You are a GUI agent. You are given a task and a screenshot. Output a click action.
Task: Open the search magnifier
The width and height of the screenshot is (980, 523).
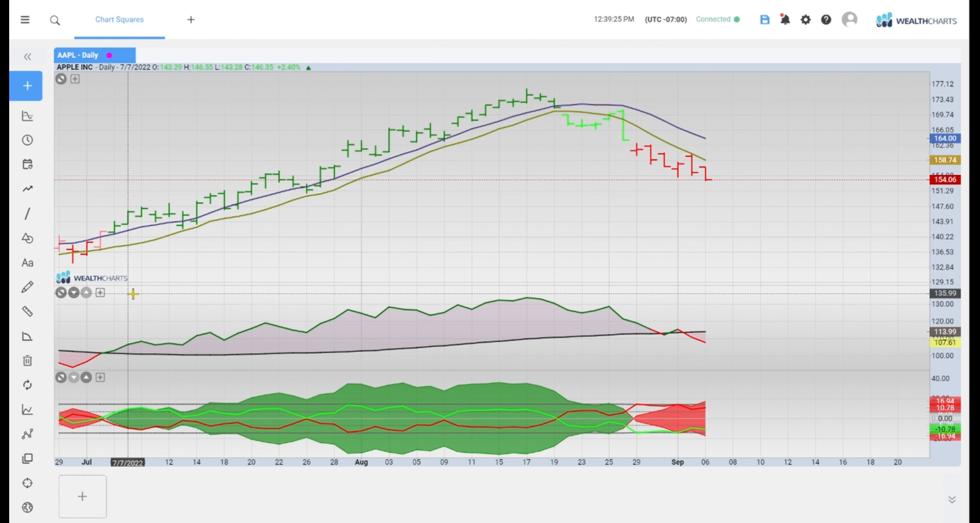pos(55,20)
